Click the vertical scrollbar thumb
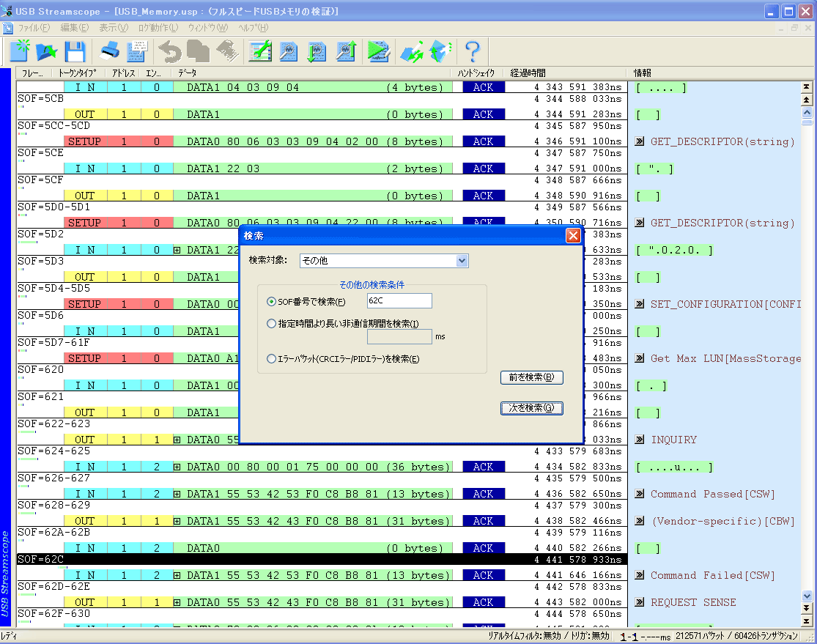Screen dimensions: 817x644 tap(807, 123)
